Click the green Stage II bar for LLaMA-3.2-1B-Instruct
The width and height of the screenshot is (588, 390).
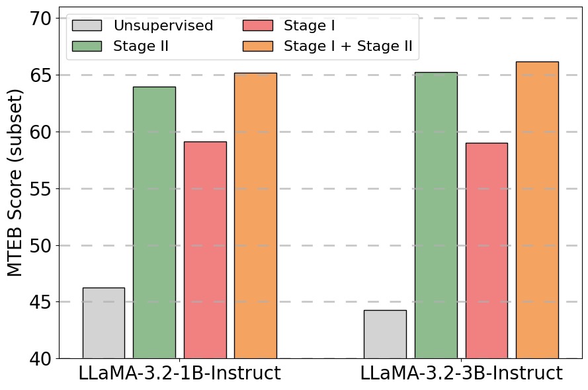pos(154,222)
